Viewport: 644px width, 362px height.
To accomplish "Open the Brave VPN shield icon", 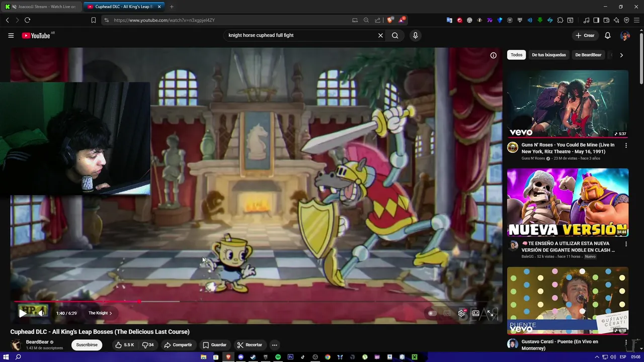I will tap(626, 20).
